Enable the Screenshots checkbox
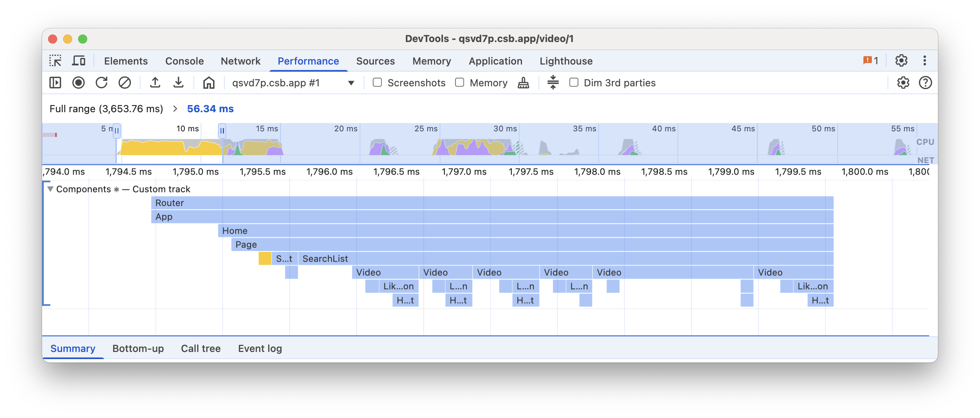 pos(377,83)
